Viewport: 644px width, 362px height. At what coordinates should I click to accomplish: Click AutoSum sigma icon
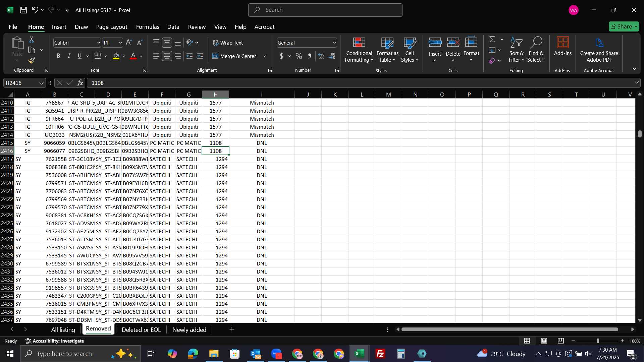[x=492, y=40]
